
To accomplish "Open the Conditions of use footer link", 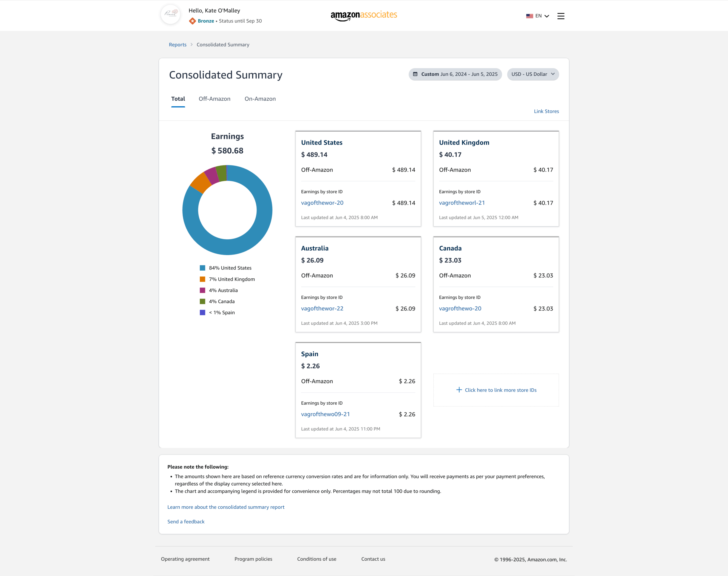I will [x=317, y=559].
